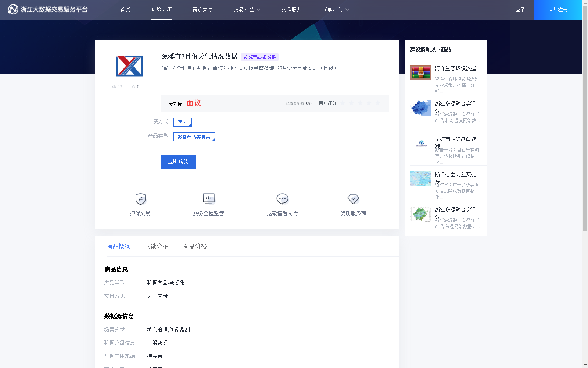588x368 pixels.
Task: Click the platform logo in the header
Action: coord(48,9)
